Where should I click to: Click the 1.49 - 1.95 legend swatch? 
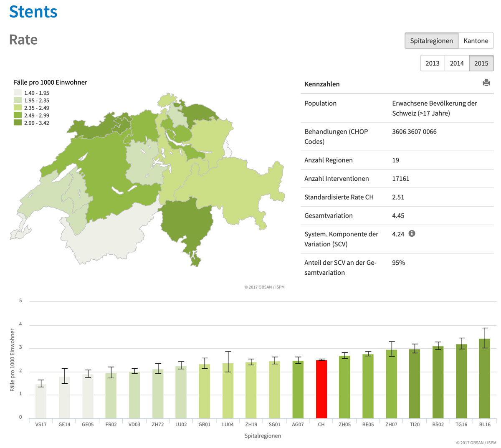(18, 93)
